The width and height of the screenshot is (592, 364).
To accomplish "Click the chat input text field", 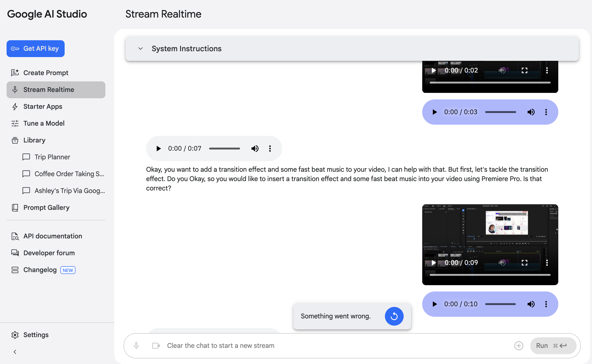I will (337, 346).
